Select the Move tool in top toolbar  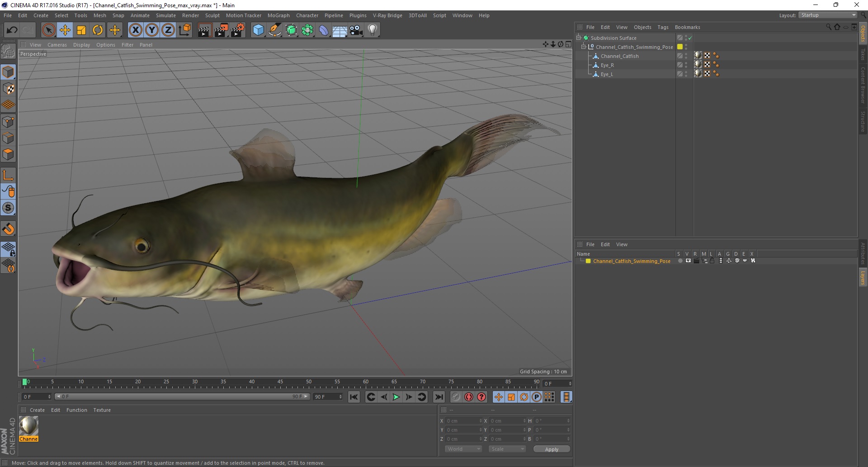[x=65, y=30]
